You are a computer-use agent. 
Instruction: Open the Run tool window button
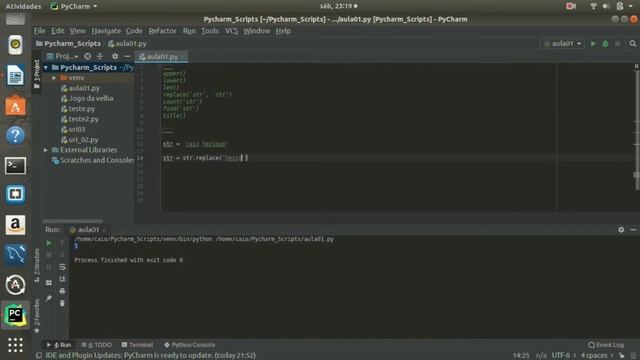tap(59, 345)
